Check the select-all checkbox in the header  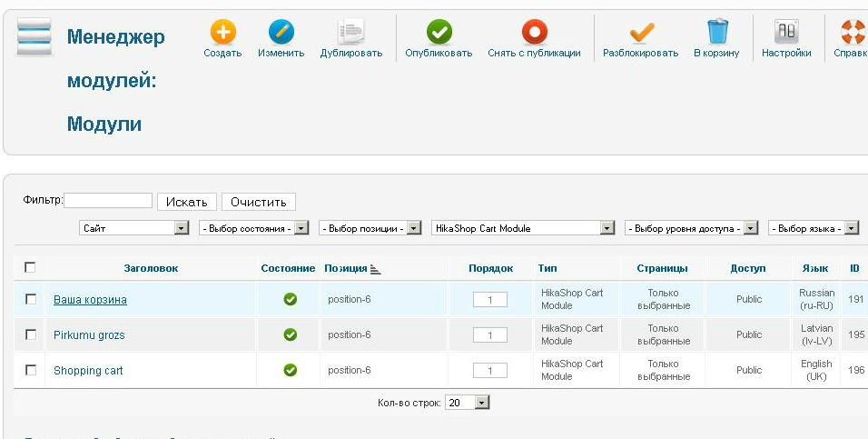[31, 268]
